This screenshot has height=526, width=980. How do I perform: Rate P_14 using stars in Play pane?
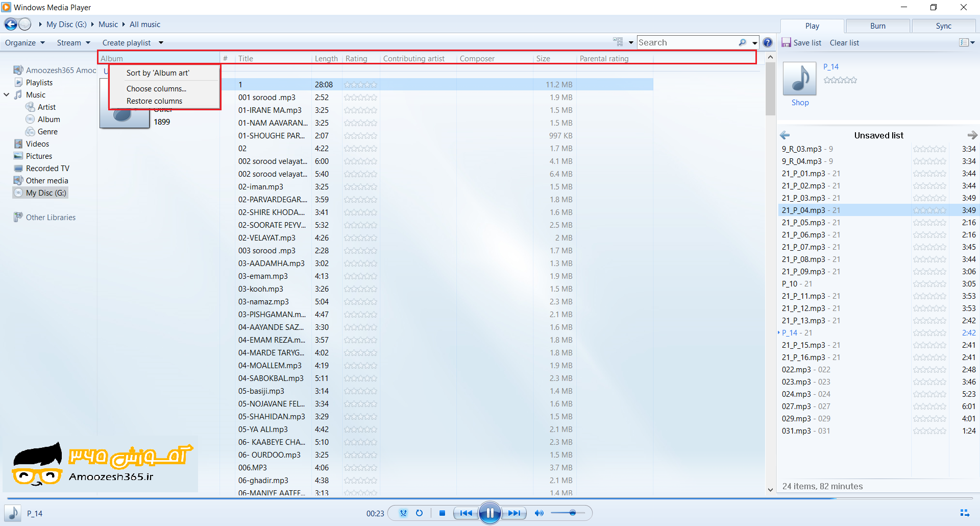pos(840,80)
